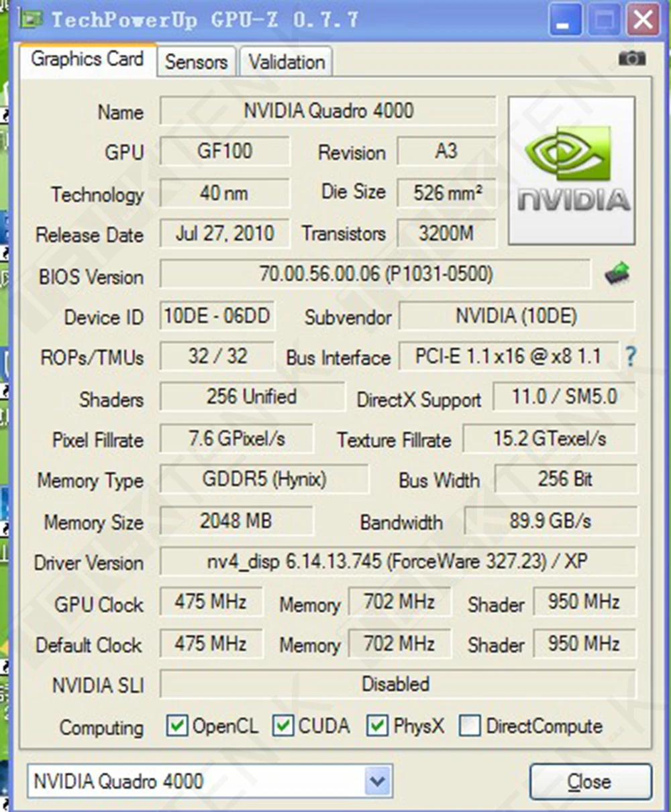Minimize the GPU-Z window
This screenshot has height=812, width=671.
(565, 20)
